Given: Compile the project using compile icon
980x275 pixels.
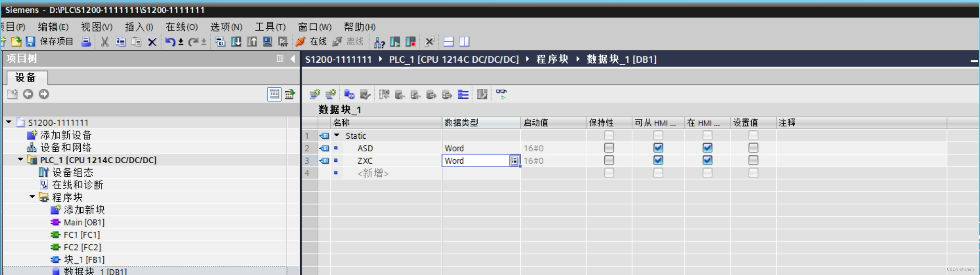Looking at the screenshot, I should coord(220,42).
